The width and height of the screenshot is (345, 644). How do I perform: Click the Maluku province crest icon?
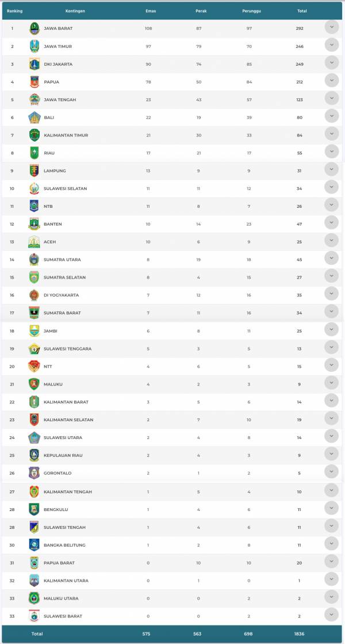[34, 384]
